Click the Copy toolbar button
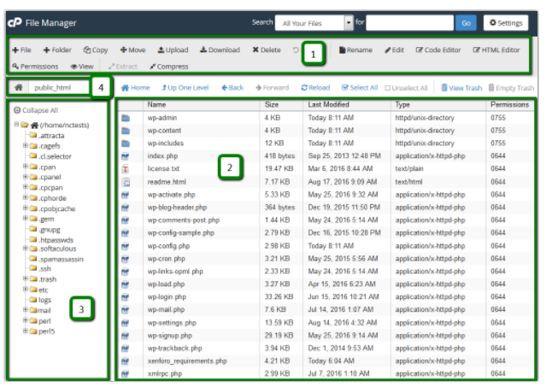Viewport: 552px width, 392px height. tap(96, 50)
